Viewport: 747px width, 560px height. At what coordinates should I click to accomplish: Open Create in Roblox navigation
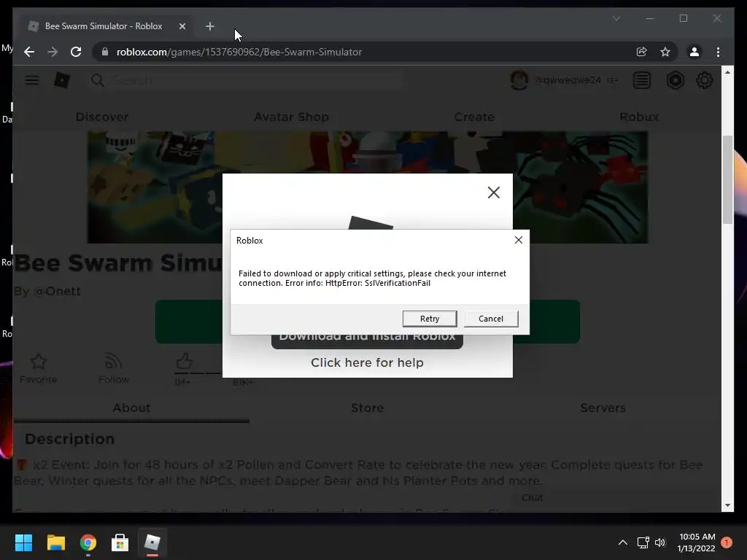pyautogui.click(x=474, y=117)
